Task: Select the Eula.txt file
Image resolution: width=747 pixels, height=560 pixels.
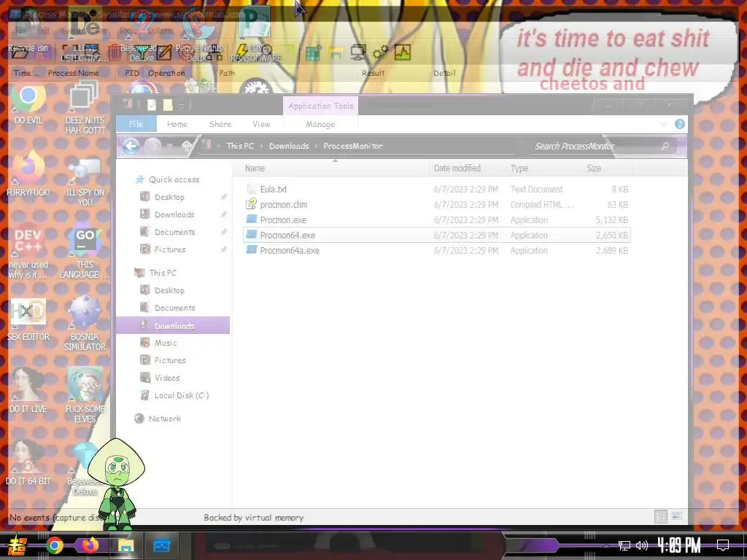Action: tap(274, 189)
